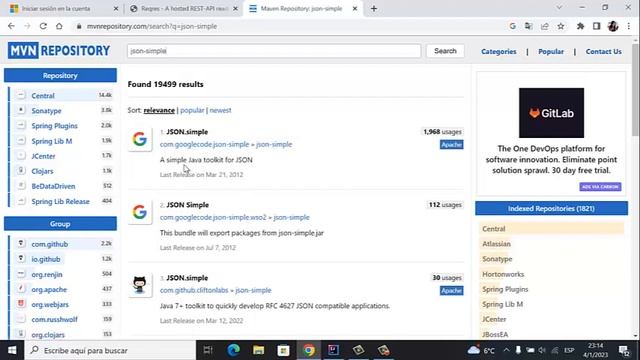Open the JSON Simple second result title
The height and width of the screenshot is (360, 640).
pos(187,205)
